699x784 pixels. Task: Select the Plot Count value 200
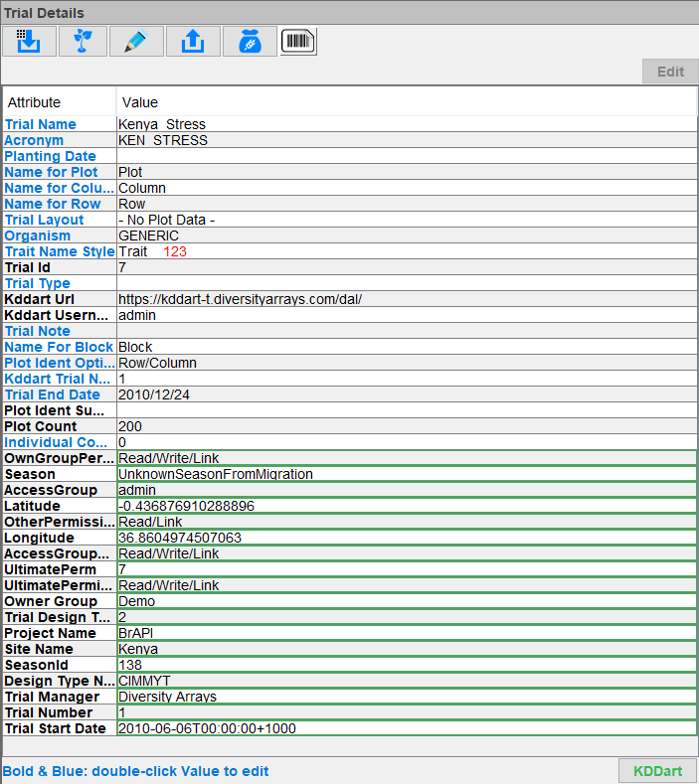pos(407,426)
